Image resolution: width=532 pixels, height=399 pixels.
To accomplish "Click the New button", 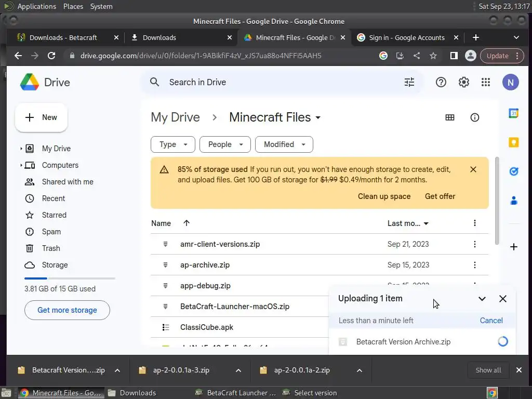I will coord(41,117).
